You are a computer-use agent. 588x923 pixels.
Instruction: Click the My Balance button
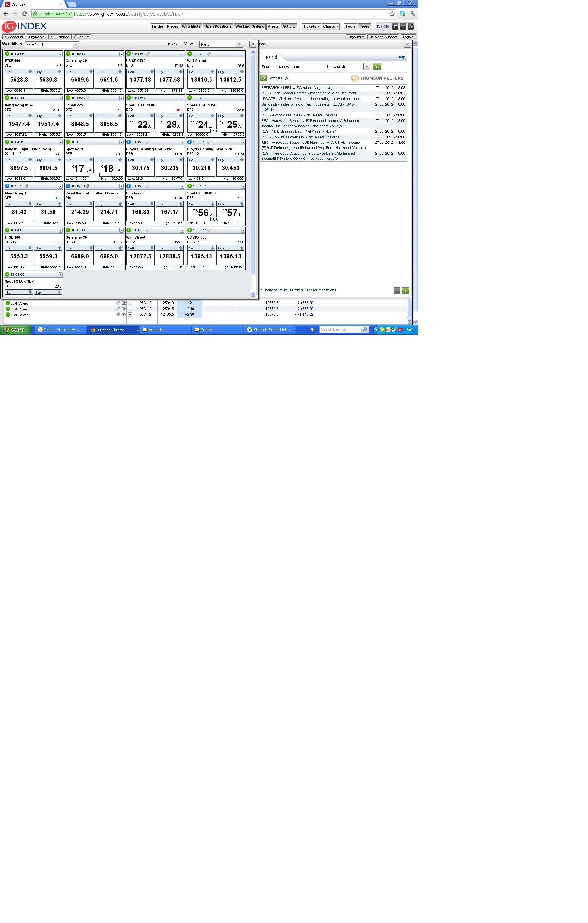click(x=60, y=37)
